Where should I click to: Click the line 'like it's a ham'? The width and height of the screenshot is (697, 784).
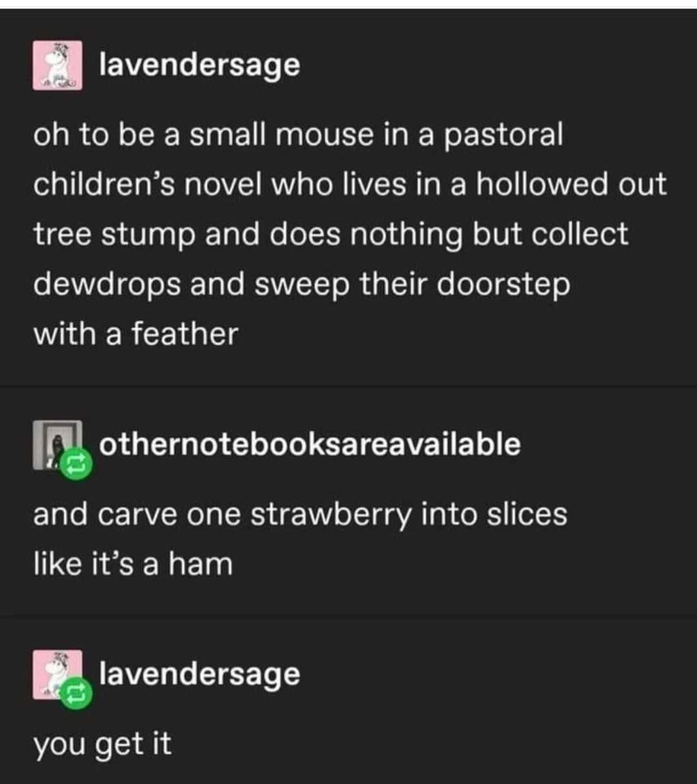(133, 564)
